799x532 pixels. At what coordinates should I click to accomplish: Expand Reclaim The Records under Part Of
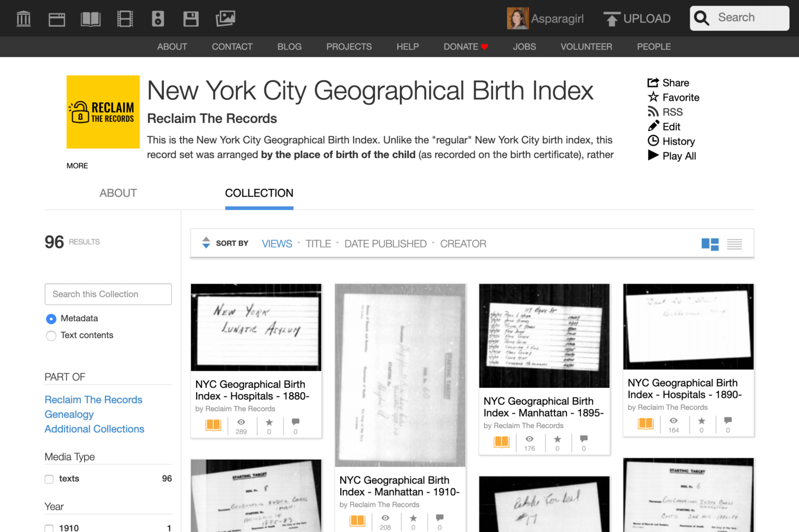coord(93,399)
